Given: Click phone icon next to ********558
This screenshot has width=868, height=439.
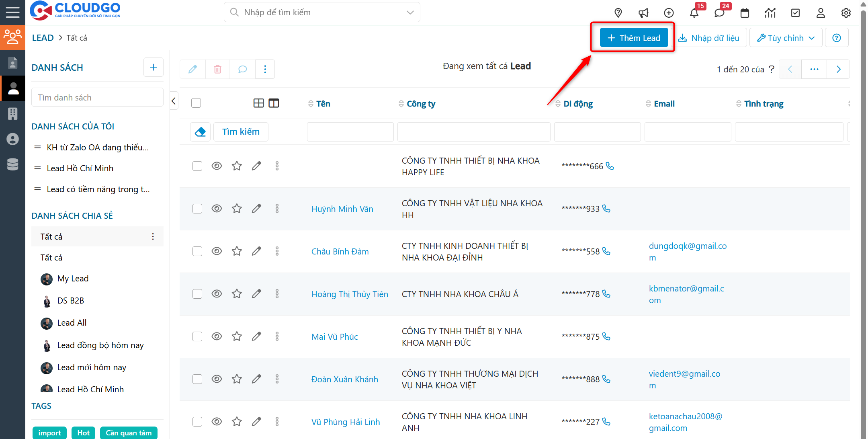Looking at the screenshot, I should tap(606, 251).
